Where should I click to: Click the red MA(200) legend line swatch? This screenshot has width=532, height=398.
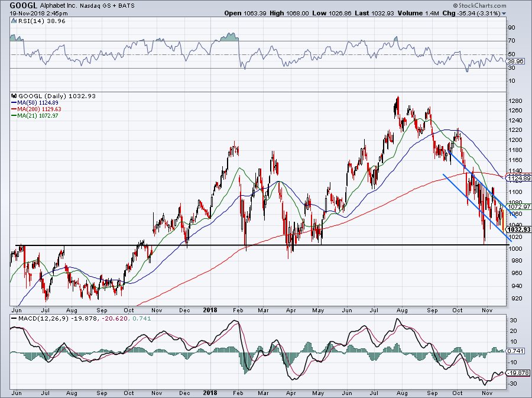tap(14, 109)
